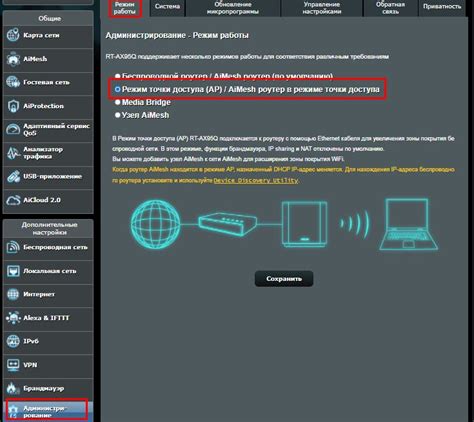This screenshot has width=474, height=422.
Task: Choose the Media Bridge radio option
Action: coord(117,102)
